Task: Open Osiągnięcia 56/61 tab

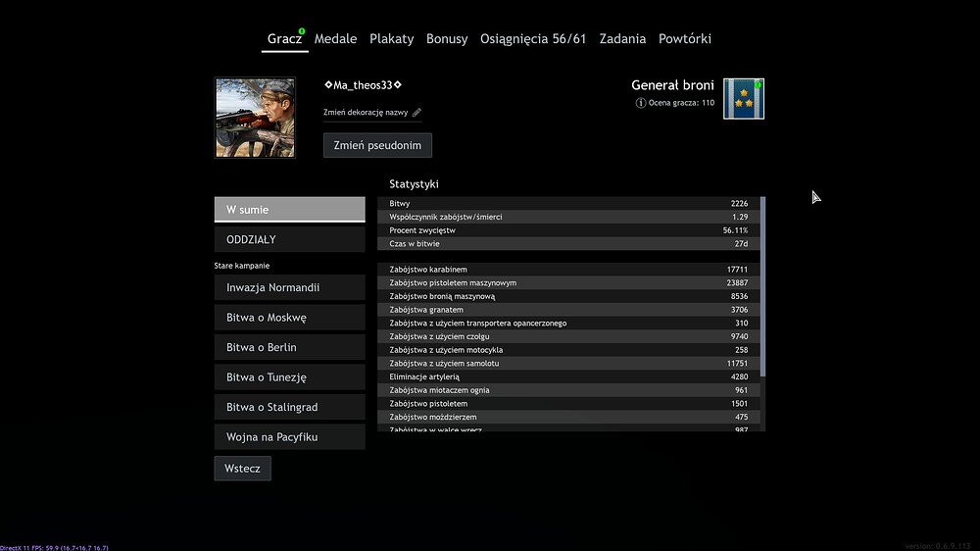Action: pos(533,39)
